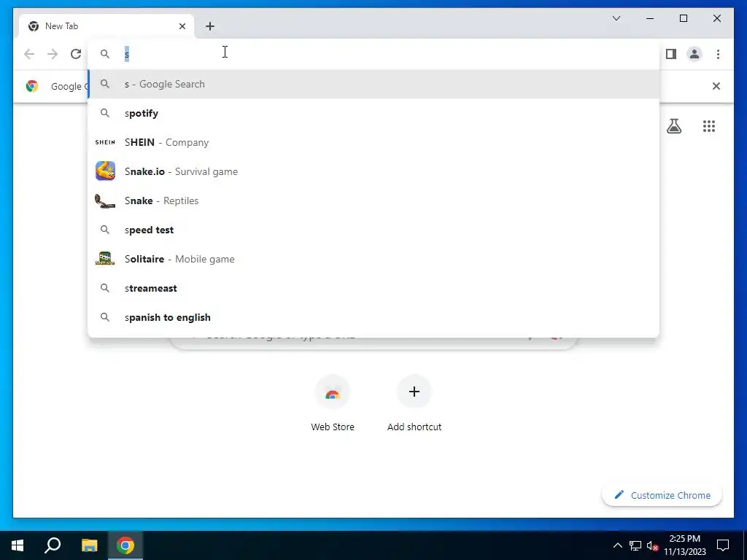Select the SHEIN company suggestion
747x560 pixels.
coord(374,142)
